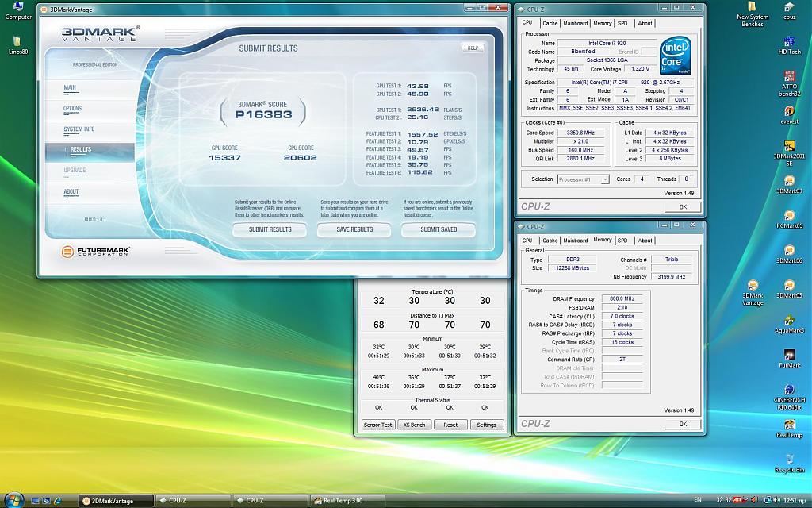Viewport: 812px width, 508px height.
Task: Click Sensor Test in Real Temp
Action: pos(377,425)
